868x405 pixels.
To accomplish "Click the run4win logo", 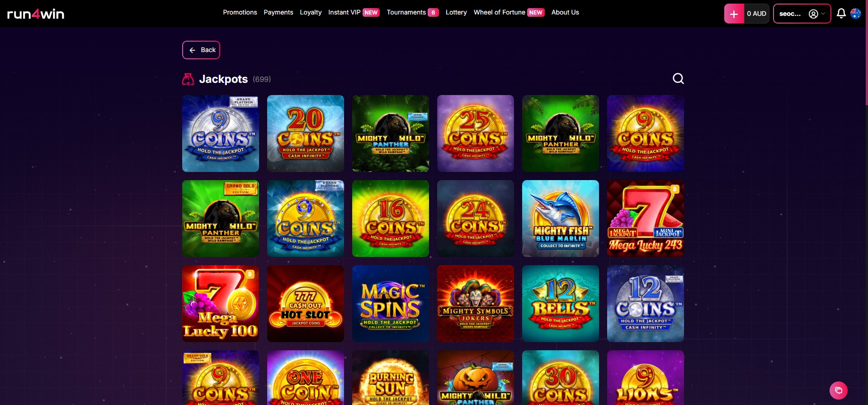I will point(36,14).
